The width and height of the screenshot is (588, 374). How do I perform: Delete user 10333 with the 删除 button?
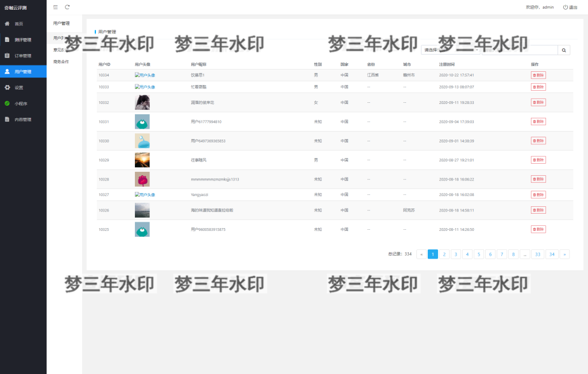coord(538,87)
